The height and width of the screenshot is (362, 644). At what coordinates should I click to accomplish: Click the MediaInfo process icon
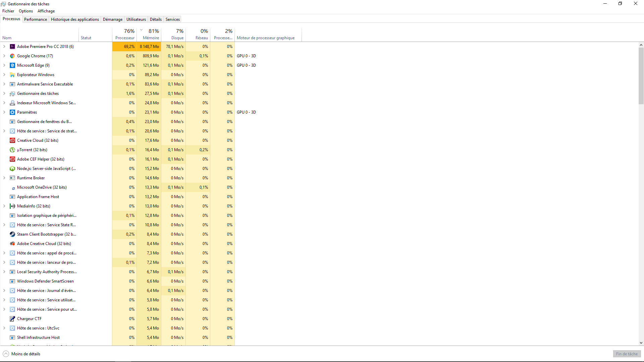point(12,206)
